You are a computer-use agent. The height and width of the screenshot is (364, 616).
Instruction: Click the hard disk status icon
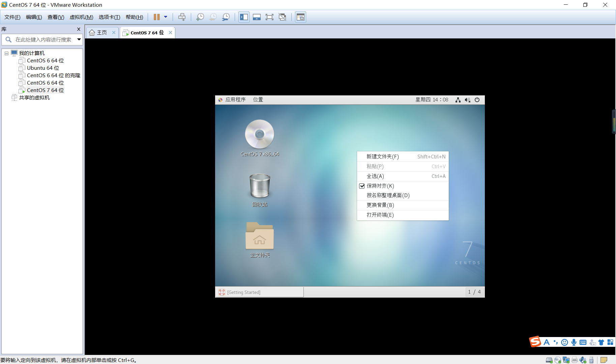[x=549, y=360]
